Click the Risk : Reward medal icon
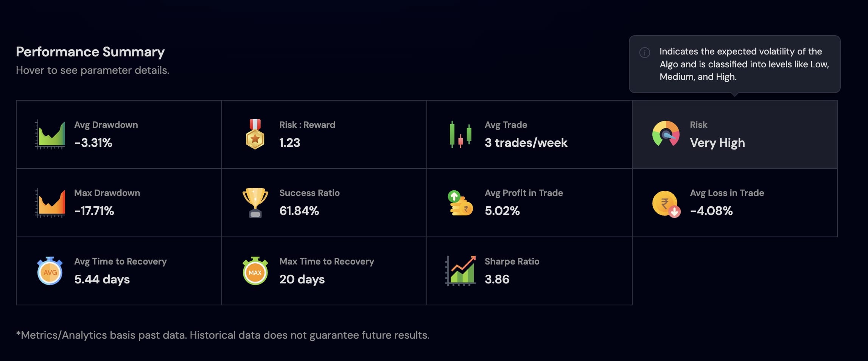 (255, 134)
